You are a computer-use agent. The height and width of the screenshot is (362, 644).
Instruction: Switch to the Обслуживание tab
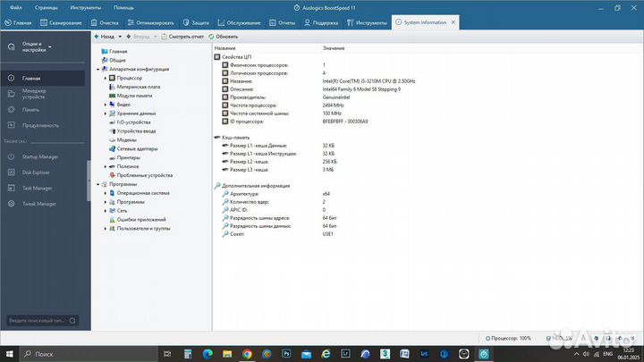pos(239,22)
